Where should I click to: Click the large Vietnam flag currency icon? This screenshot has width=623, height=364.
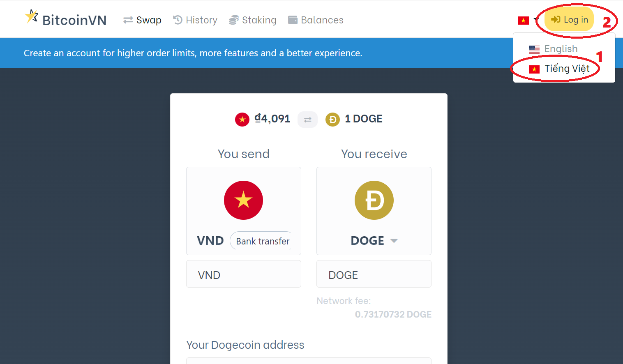point(243,200)
